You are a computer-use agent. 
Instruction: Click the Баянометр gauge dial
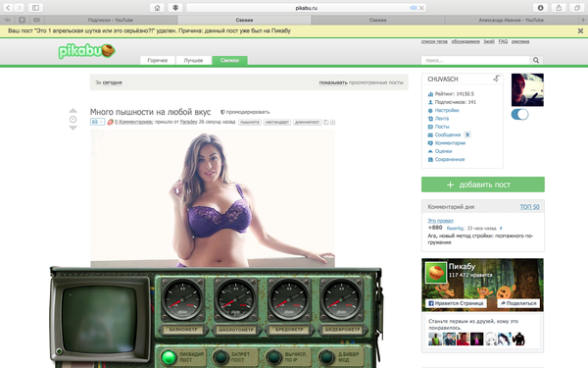(182, 299)
